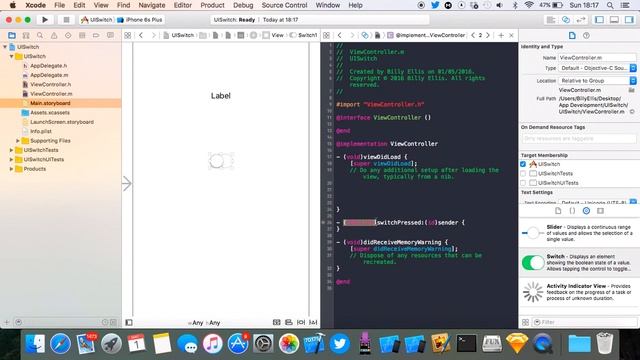Screen dimensions: 640x360
Task: Select LaunchScreen.storyboard in the navigator
Action: (x=62, y=122)
